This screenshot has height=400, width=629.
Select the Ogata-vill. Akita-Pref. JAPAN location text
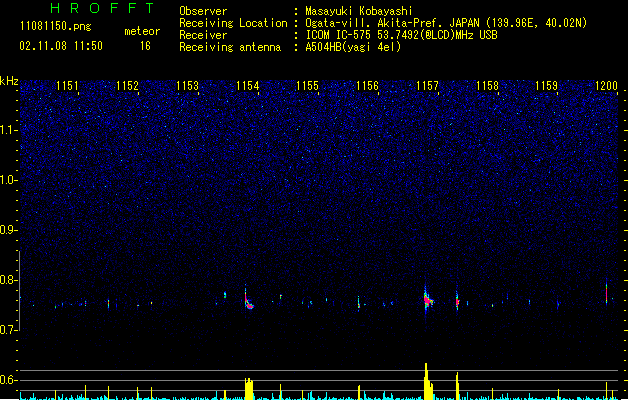point(446,23)
